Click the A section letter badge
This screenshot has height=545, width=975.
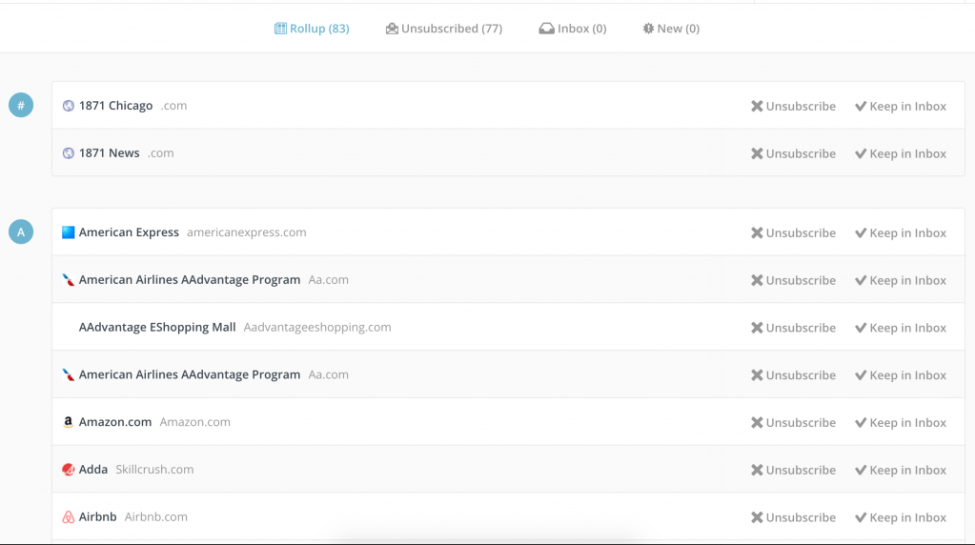coord(21,232)
